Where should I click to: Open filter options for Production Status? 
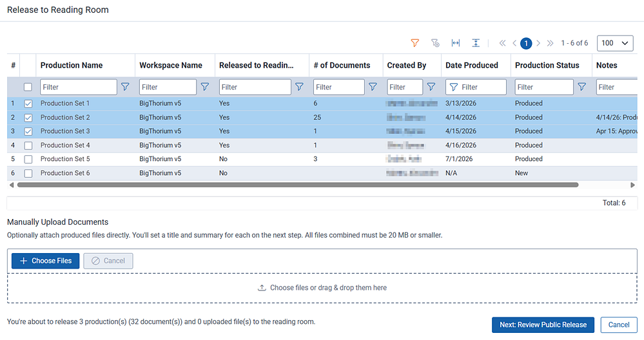point(582,87)
